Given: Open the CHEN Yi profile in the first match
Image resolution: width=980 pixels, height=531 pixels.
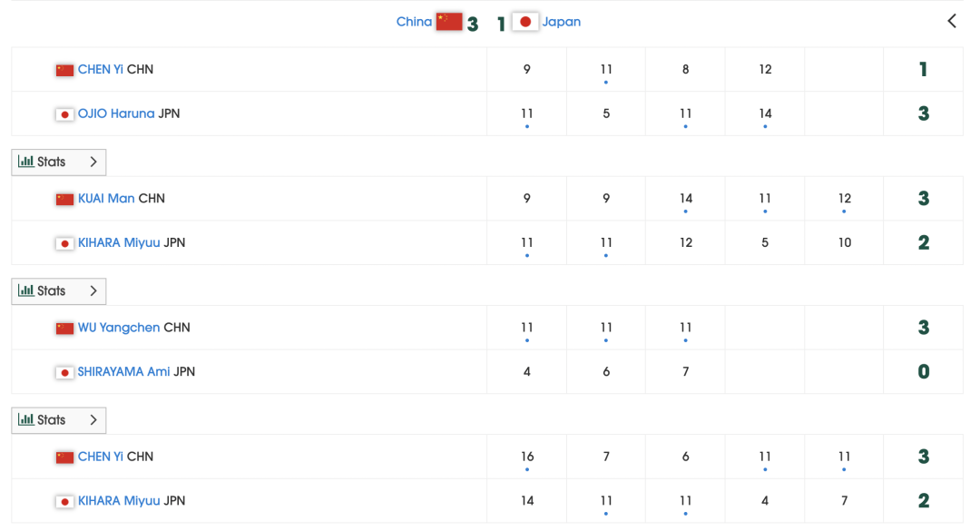Looking at the screenshot, I should 100,69.
